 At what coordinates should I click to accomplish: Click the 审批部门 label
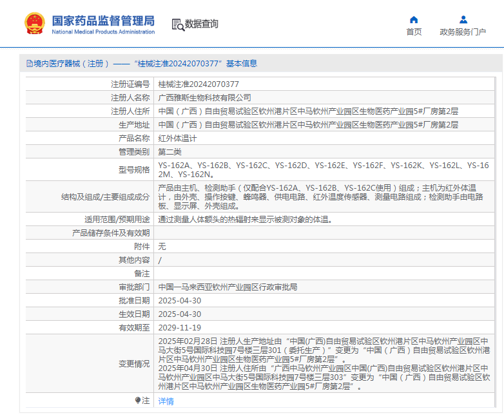(x=134, y=287)
